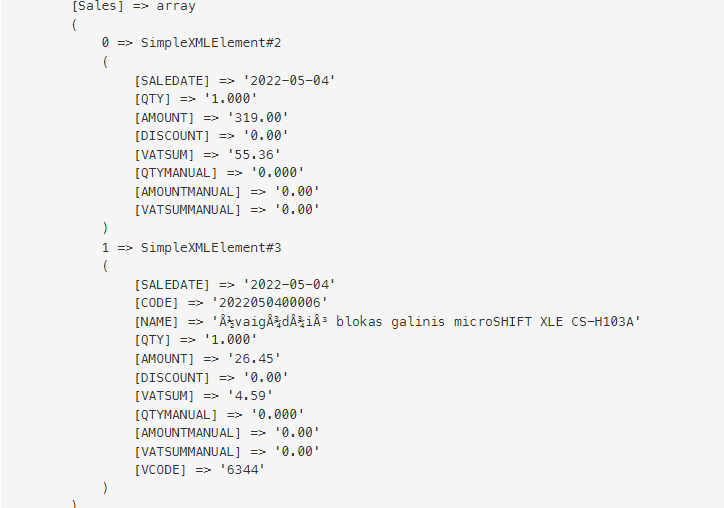724x508 pixels.
Task: Click [DISCOUNT] key under SimpleXMLElement#3
Action: (172, 377)
